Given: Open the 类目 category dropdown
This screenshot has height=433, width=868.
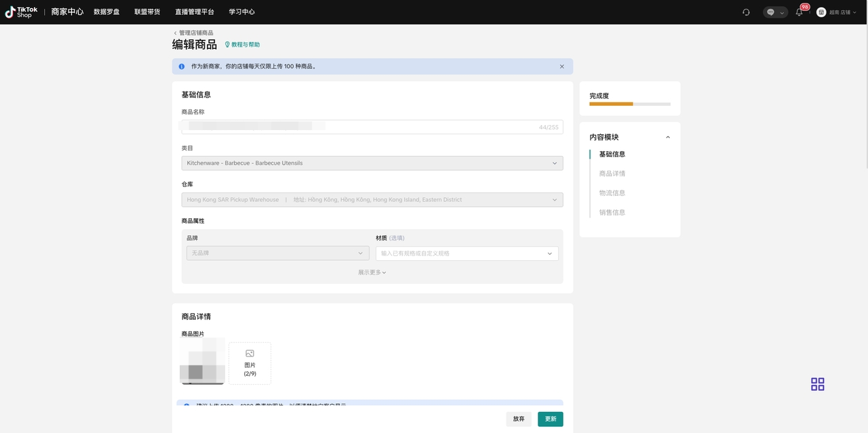Looking at the screenshot, I should (372, 163).
